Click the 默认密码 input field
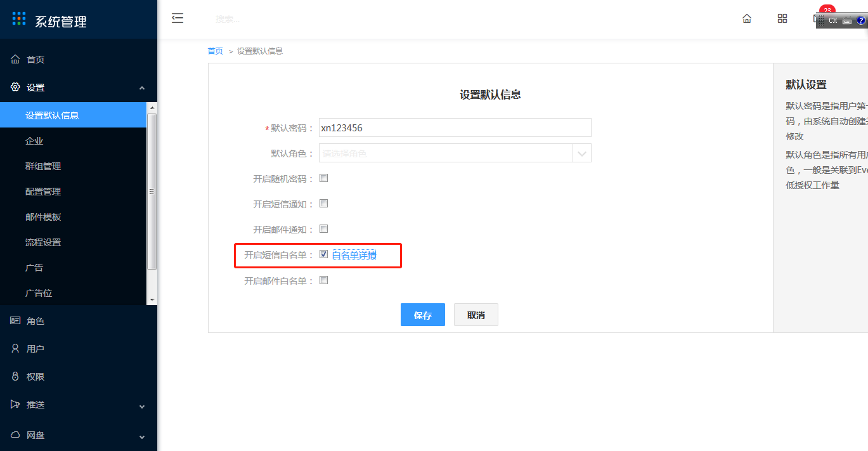Viewport: 868px width, 451px height. point(455,127)
